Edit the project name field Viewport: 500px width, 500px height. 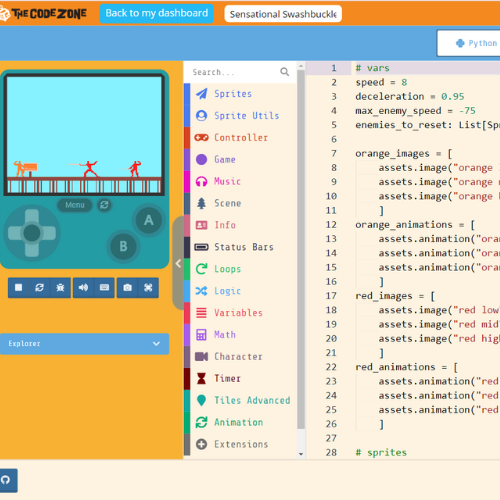click(283, 14)
